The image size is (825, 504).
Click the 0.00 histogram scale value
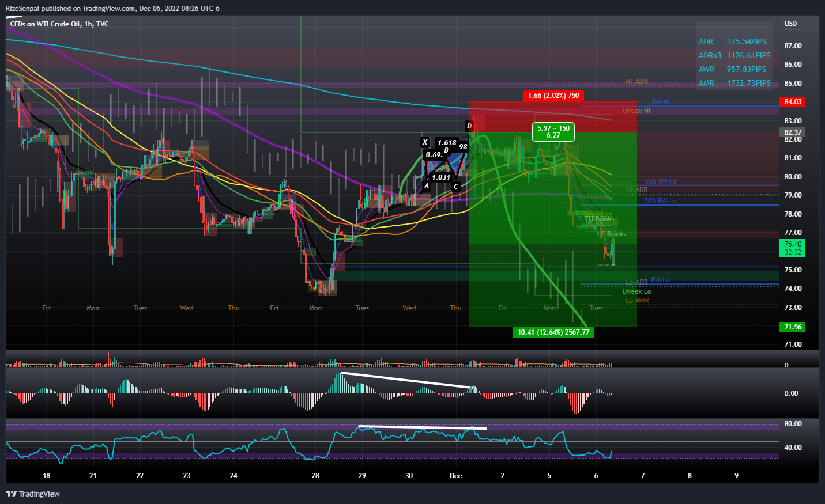(792, 393)
